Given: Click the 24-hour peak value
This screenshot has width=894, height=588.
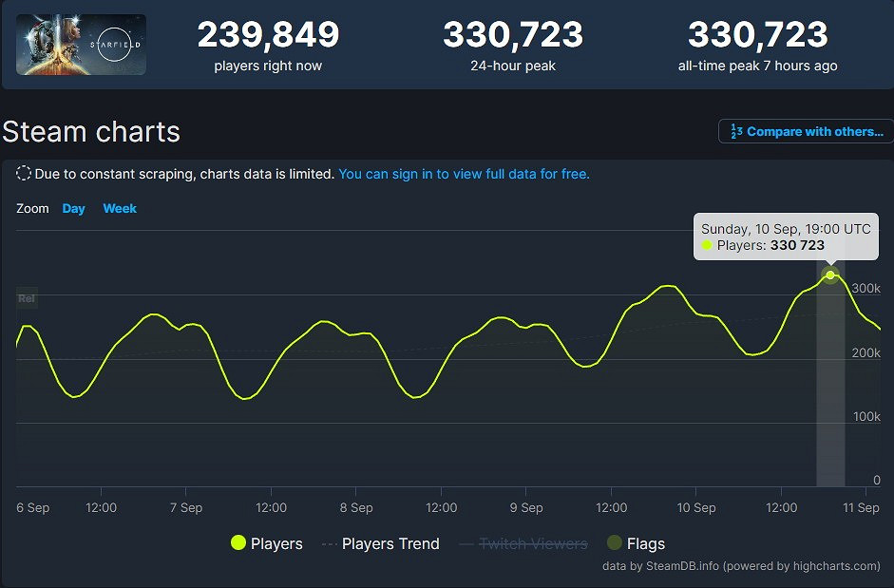Looking at the screenshot, I should pos(513,36).
